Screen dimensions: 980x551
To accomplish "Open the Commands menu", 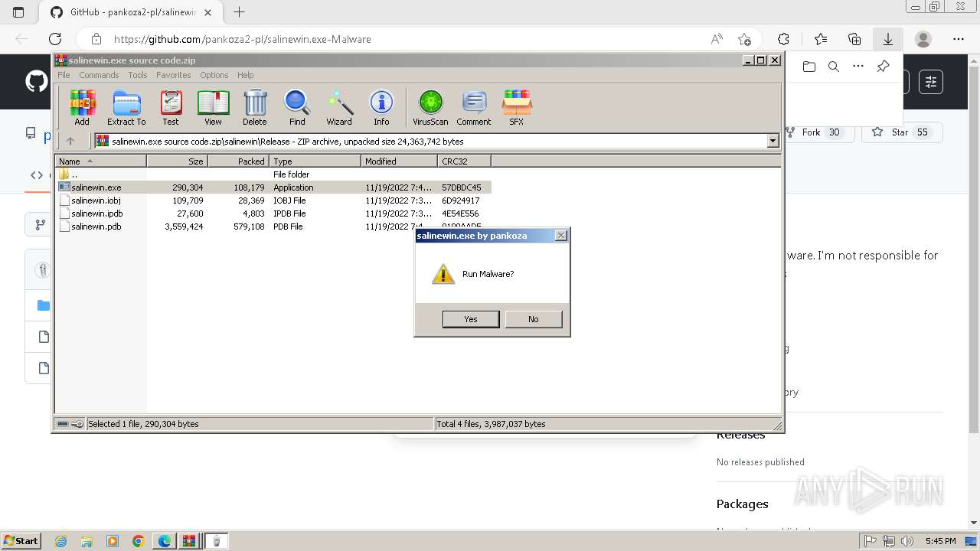I will pos(99,75).
